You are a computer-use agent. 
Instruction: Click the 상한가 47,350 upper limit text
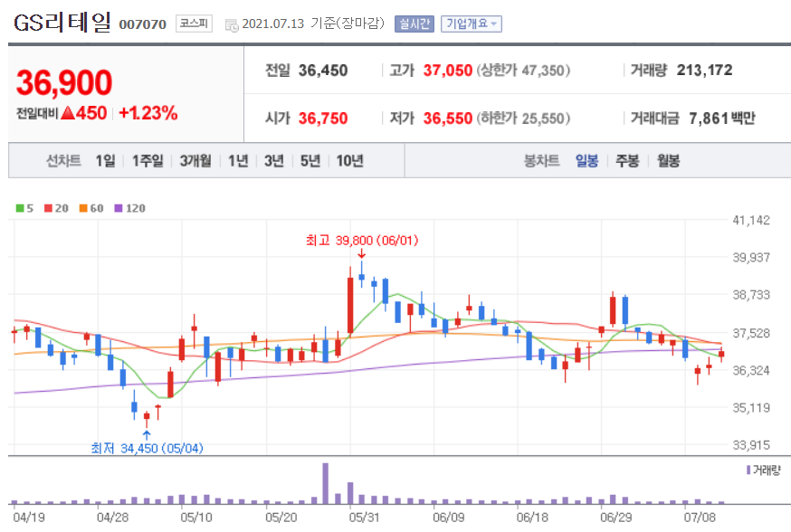coord(523,70)
